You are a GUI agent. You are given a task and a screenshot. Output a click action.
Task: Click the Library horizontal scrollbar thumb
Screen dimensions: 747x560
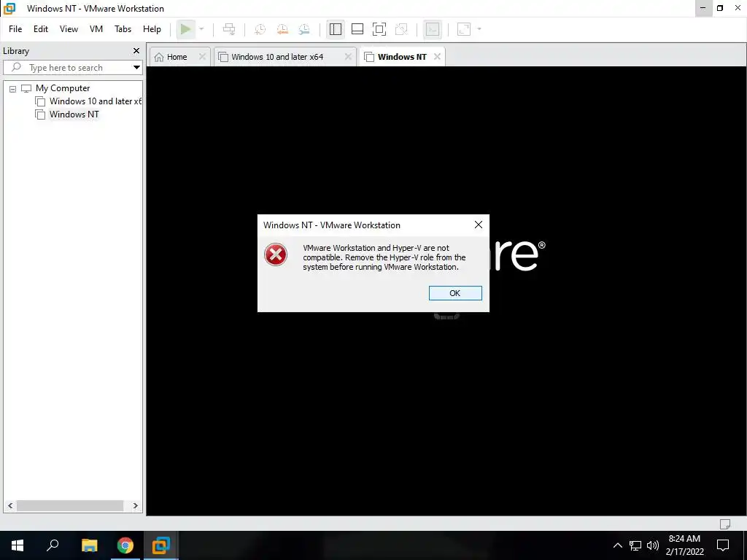coord(70,506)
